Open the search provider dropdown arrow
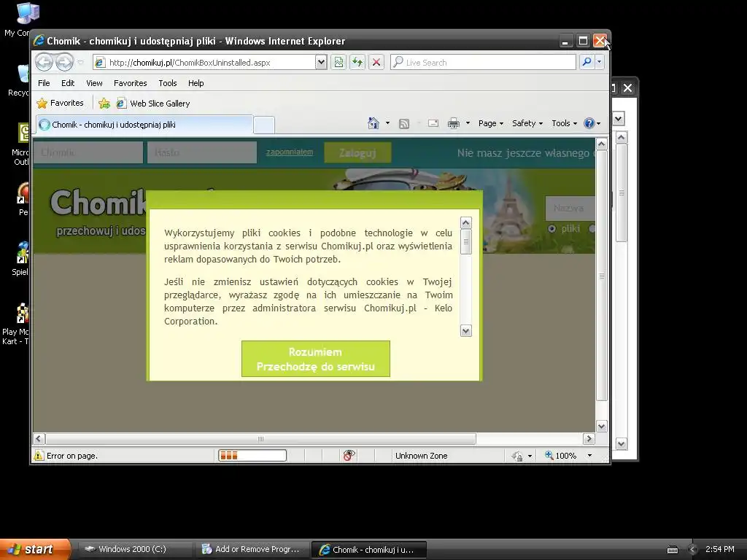This screenshot has height=560, width=747. [600, 63]
